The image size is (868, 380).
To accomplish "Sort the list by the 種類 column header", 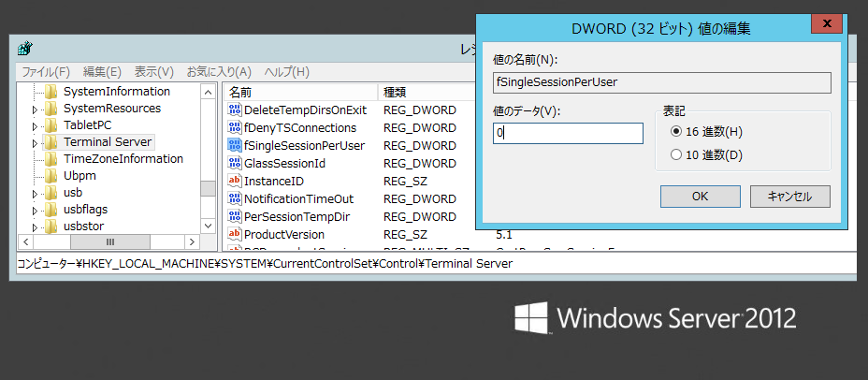I will [x=427, y=92].
